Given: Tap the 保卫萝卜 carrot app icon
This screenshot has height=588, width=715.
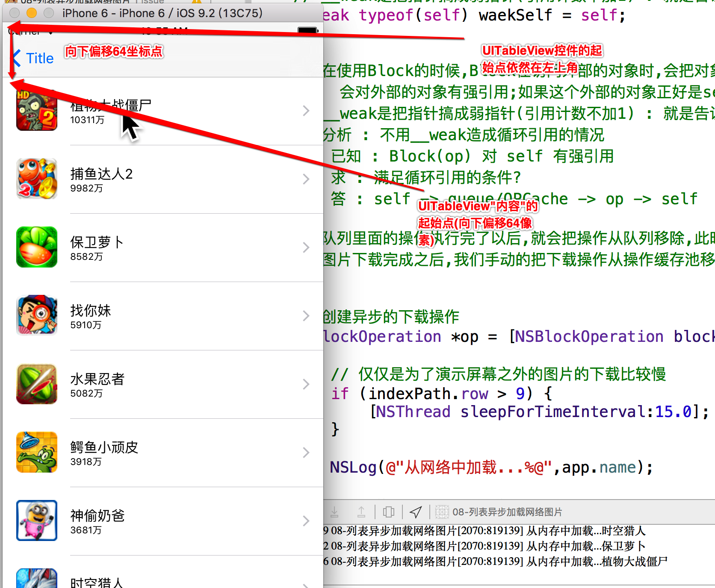Looking at the screenshot, I should [37, 247].
